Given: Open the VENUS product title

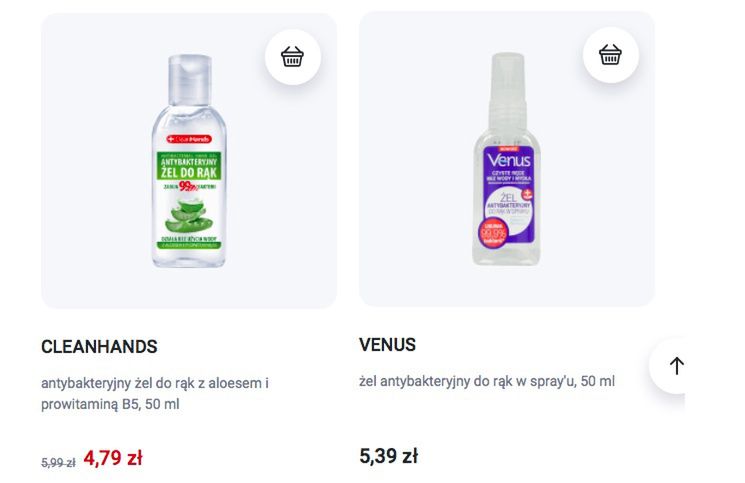Looking at the screenshot, I should (387, 345).
